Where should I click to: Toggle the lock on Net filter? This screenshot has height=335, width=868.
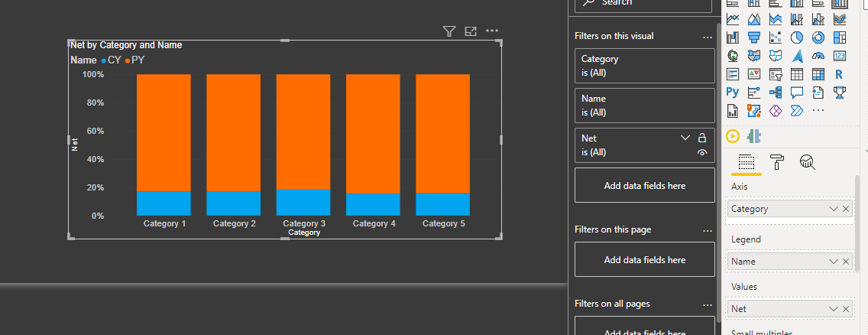click(x=702, y=138)
